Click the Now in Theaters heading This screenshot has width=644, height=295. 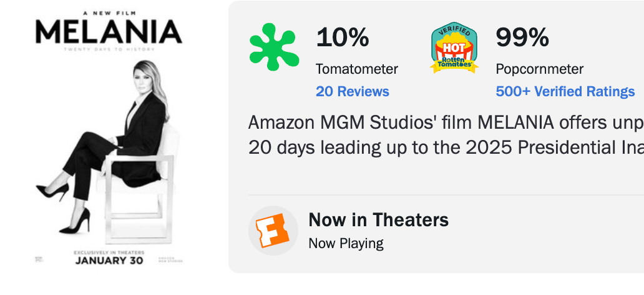click(378, 220)
